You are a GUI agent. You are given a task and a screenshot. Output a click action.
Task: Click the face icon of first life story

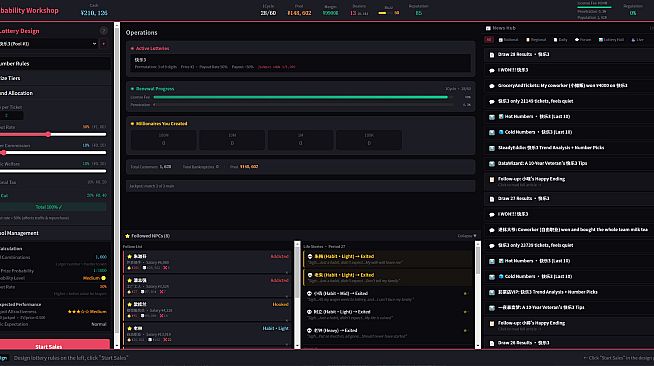coord(310,256)
